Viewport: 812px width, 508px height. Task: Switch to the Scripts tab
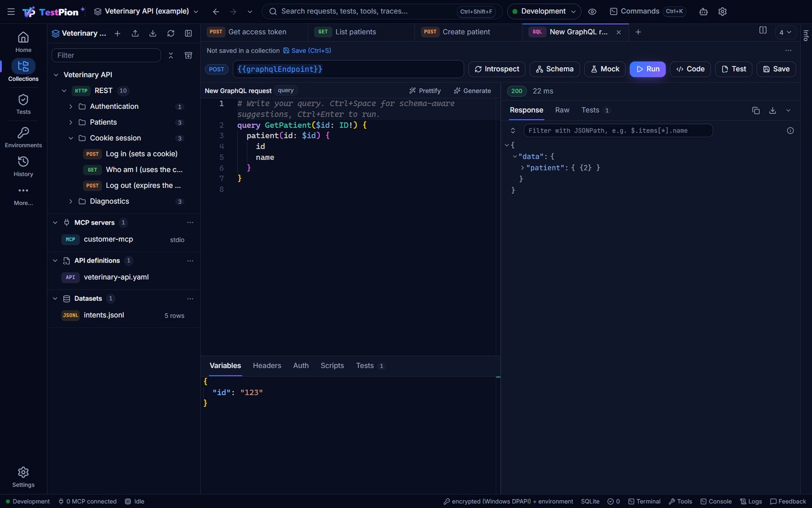(332, 366)
